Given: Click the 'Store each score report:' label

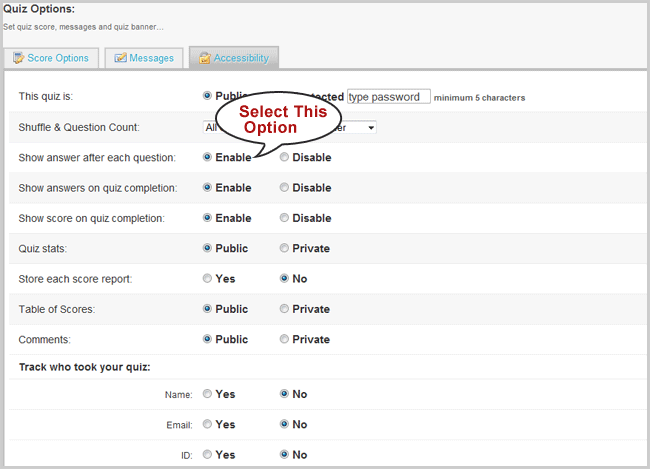Looking at the screenshot, I should coord(75,279).
